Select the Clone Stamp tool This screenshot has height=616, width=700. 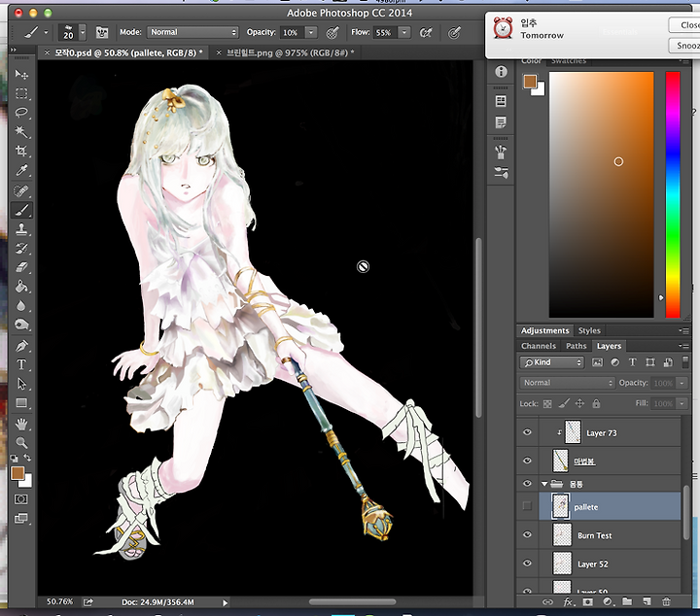(x=21, y=229)
